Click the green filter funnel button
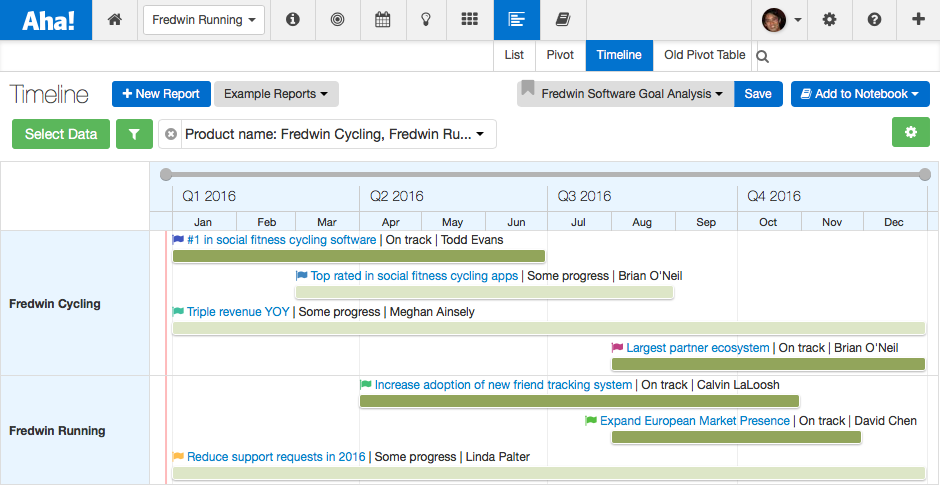Image resolution: width=940 pixels, height=500 pixels. 134,134
